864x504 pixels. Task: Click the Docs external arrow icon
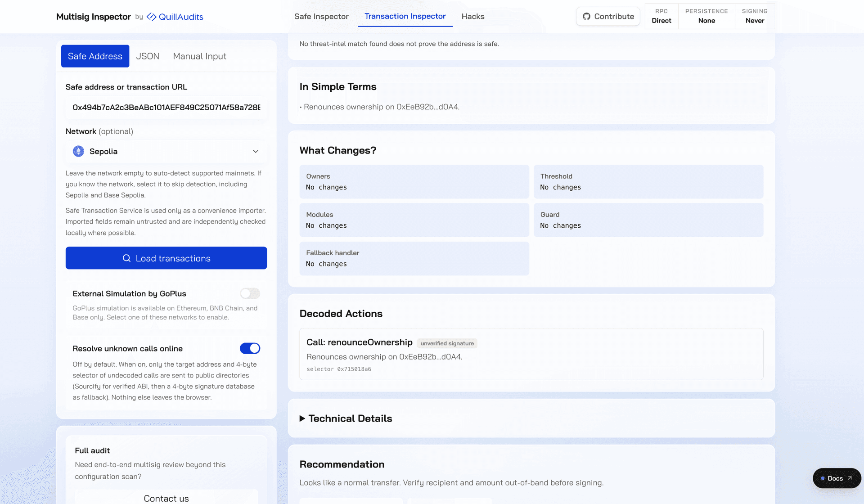850,478
